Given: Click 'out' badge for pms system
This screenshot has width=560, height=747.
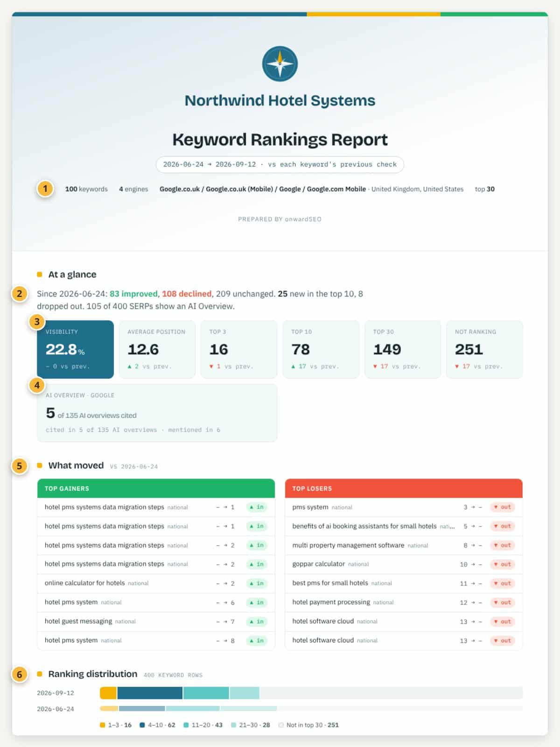Looking at the screenshot, I should point(503,507).
